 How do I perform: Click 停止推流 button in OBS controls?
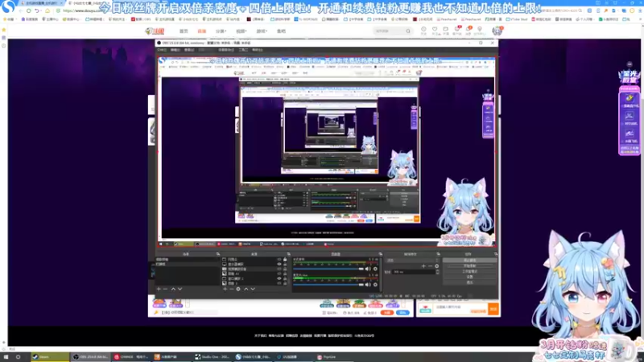tap(469, 260)
